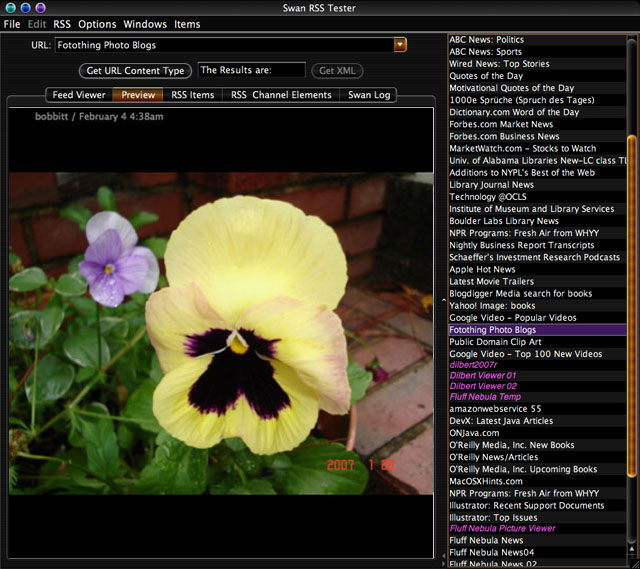
Task: Switch to the Feed Viewer tab
Action: click(79, 95)
